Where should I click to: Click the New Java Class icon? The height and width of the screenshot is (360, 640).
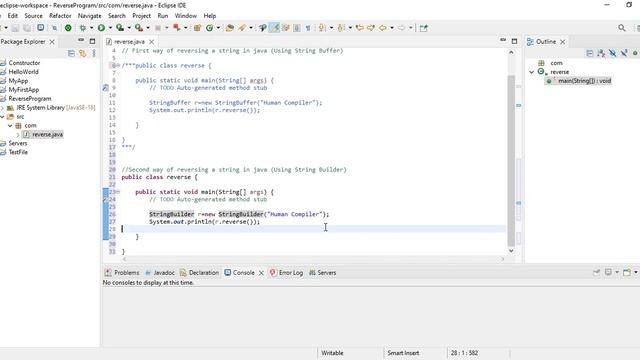(x=210, y=28)
